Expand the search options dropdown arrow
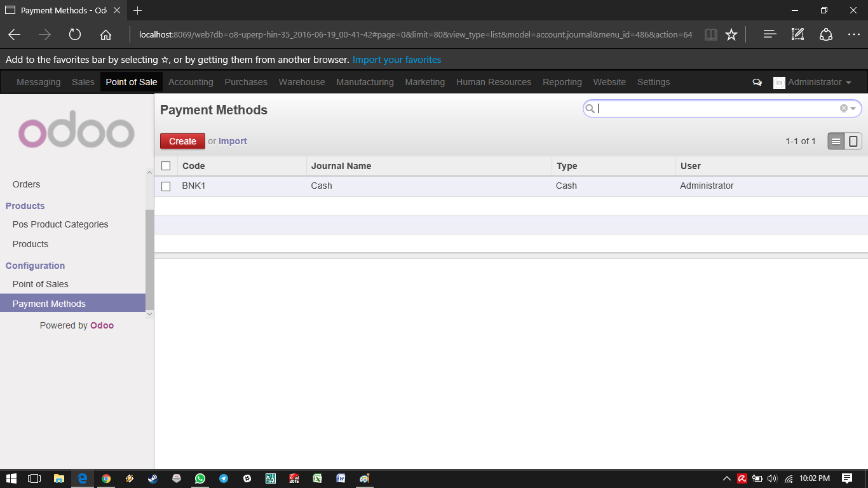 click(853, 109)
